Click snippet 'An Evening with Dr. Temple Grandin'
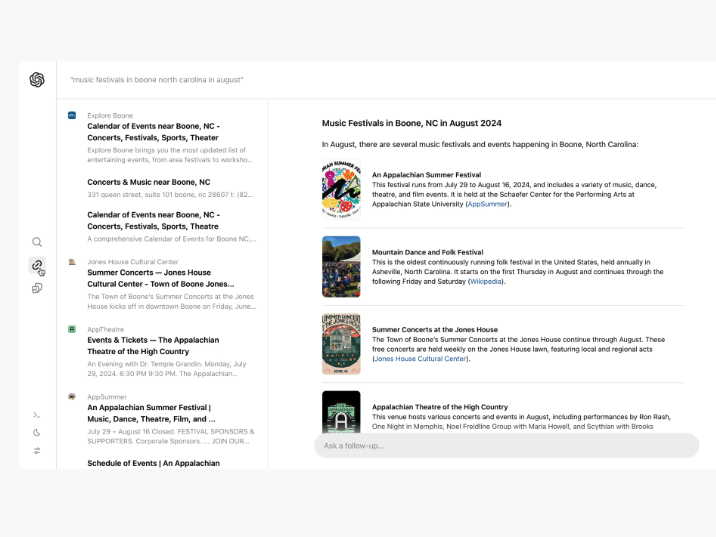The width and height of the screenshot is (716, 537). 167,369
